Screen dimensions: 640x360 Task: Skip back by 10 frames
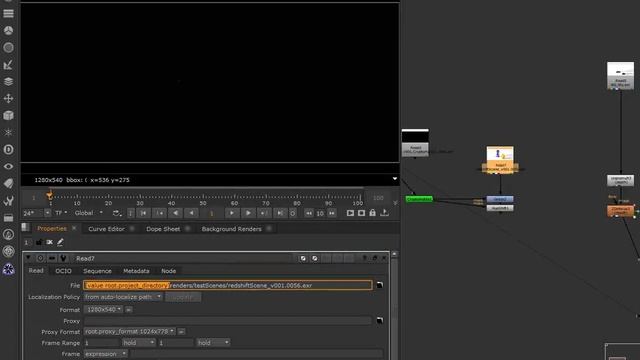[x=309, y=213]
